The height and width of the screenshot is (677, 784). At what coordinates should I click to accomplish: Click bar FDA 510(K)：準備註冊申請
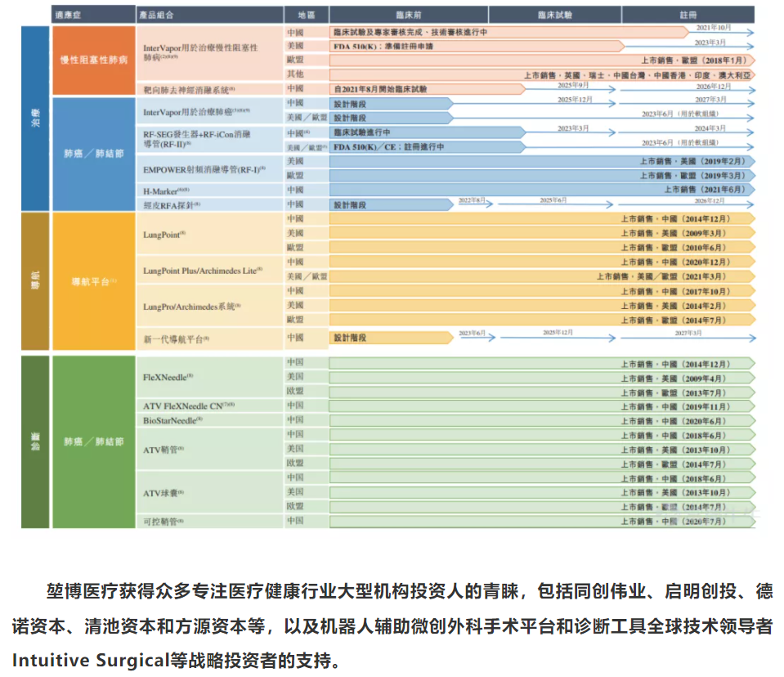point(477,46)
